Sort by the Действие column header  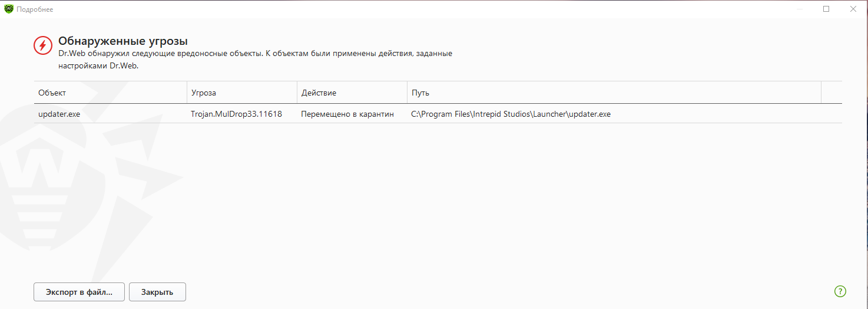coord(352,93)
